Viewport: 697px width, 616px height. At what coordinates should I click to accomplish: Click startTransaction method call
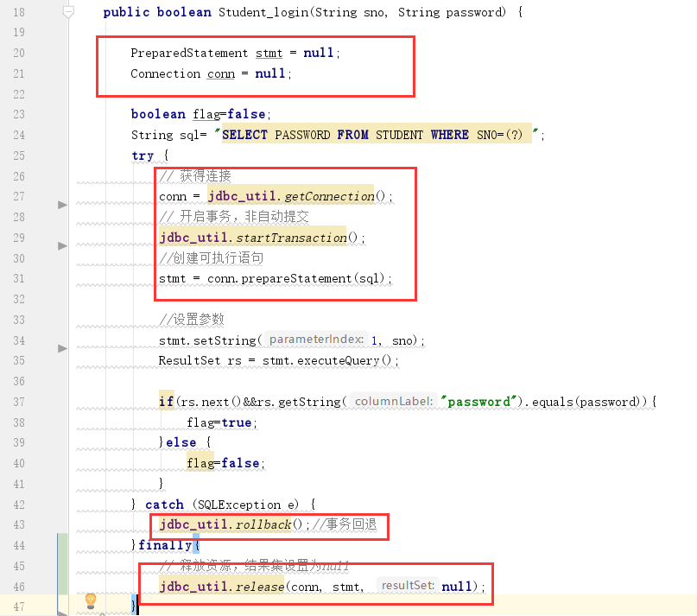pos(291,238)
